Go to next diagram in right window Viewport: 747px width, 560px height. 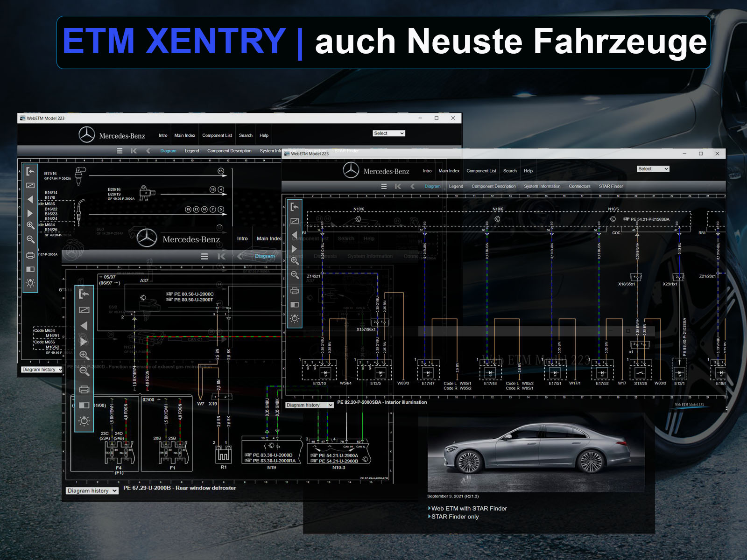pos(295,249)
